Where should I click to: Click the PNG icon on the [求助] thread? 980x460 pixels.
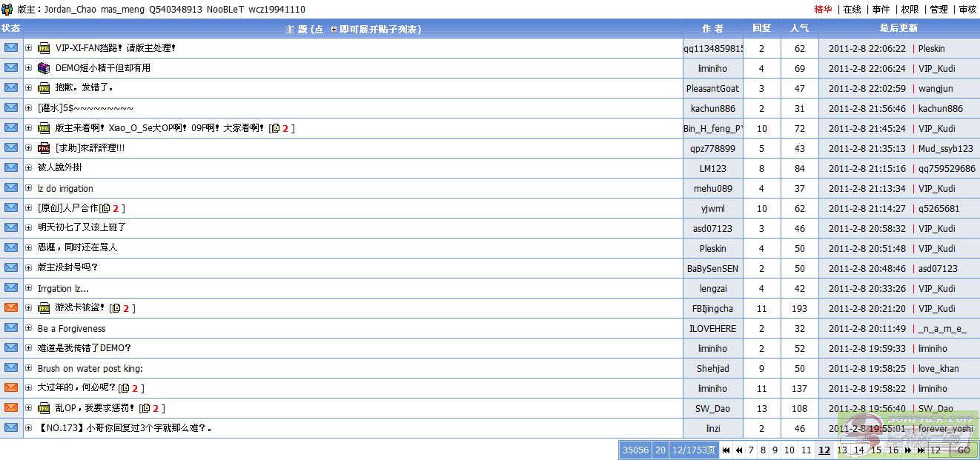(x=44, y=148)
